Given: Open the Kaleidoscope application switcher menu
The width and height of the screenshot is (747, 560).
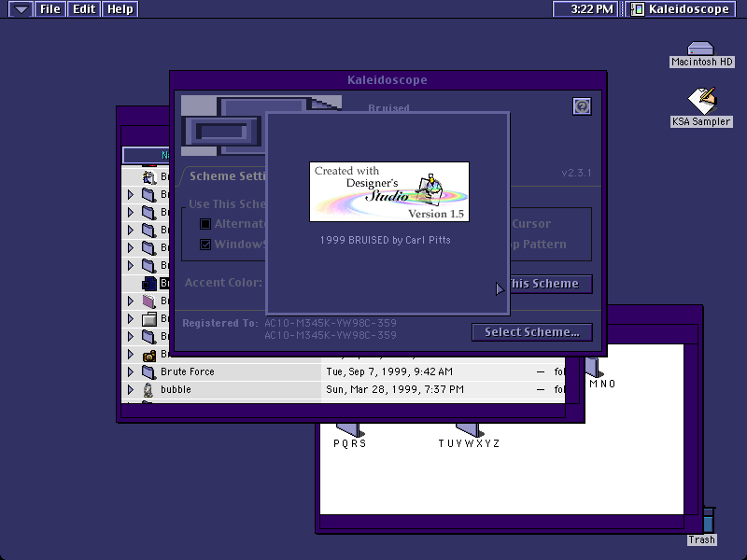Looking at the screenshot, I should pyautogui.click(x=681, y=9).
